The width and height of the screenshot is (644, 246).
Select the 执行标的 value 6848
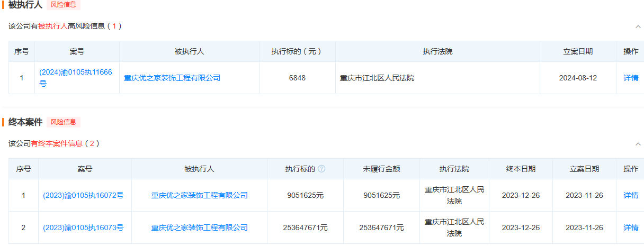[x=297, y=78]
